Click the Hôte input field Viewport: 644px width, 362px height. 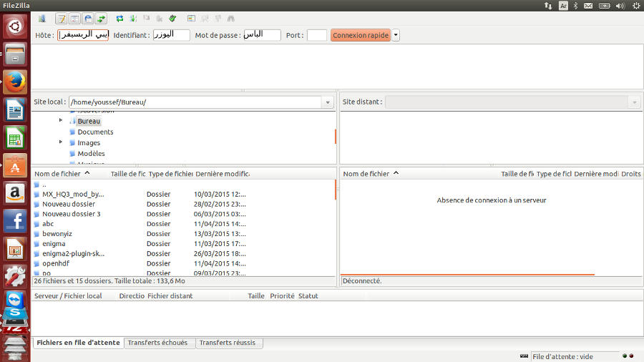coord(83,35)
